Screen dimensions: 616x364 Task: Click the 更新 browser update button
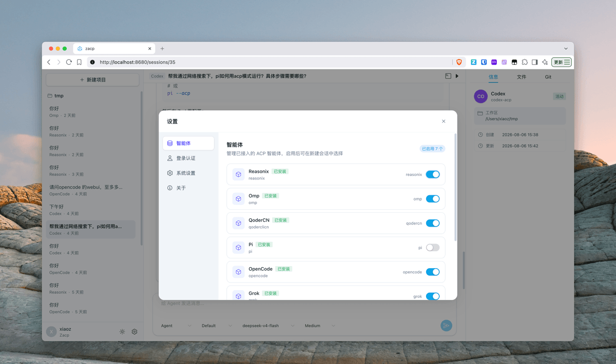[562, 62]
